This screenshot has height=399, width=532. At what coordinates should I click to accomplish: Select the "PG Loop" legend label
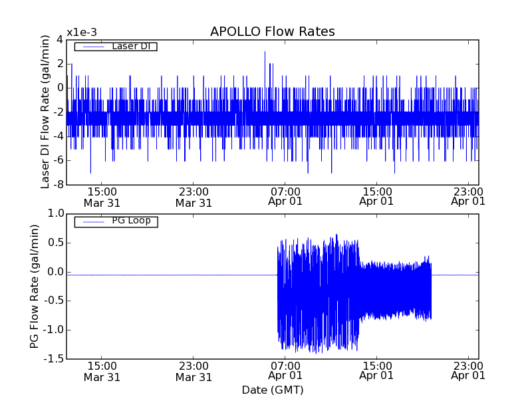point(130,221)
